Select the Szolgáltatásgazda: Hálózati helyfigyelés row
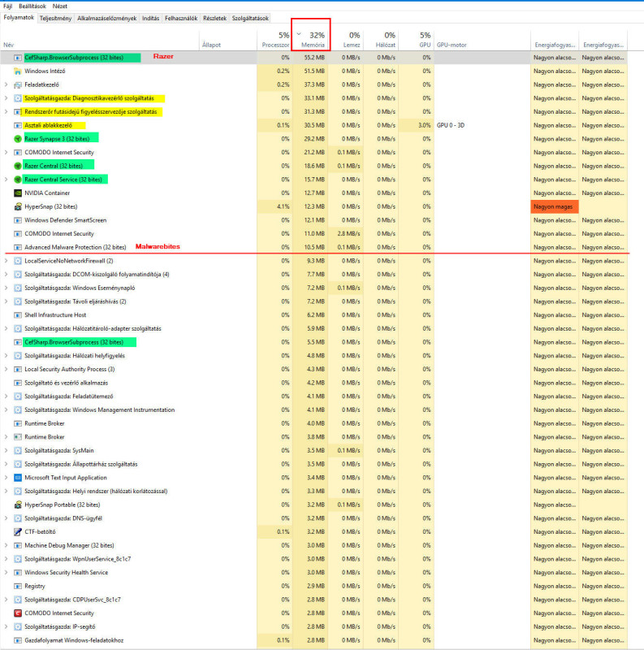This screenshot has height=650, width=644. coord(313,356)
